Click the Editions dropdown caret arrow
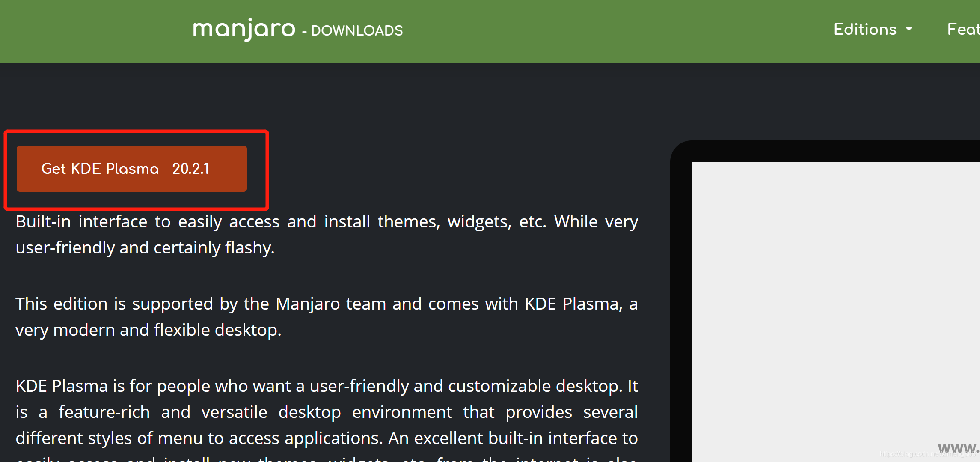 909,29
